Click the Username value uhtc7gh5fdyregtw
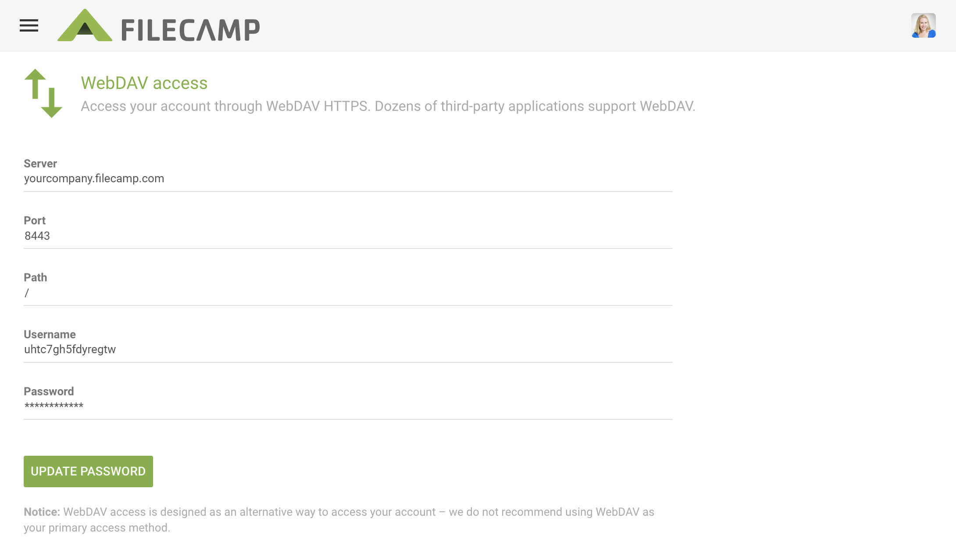The height and width of the screenshot is (560, 956). [x=70, y=349]
